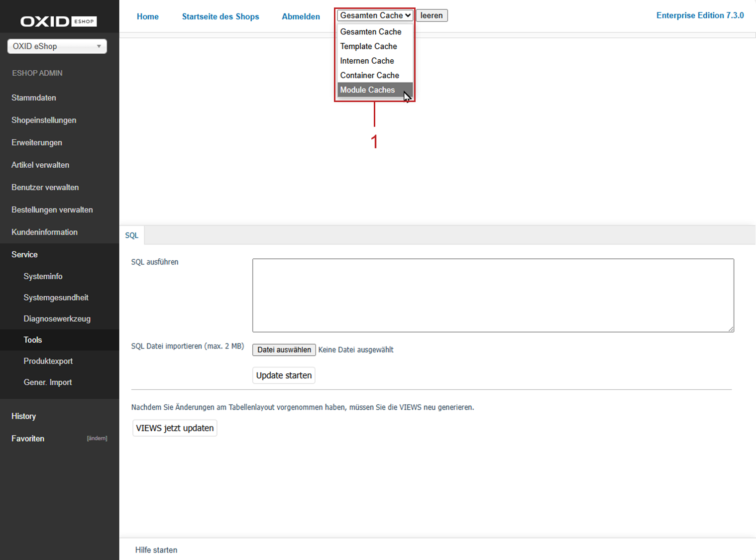Click Datei auswählen to choose file
Screen dimensions: 756x560
[x=284, y=350]
